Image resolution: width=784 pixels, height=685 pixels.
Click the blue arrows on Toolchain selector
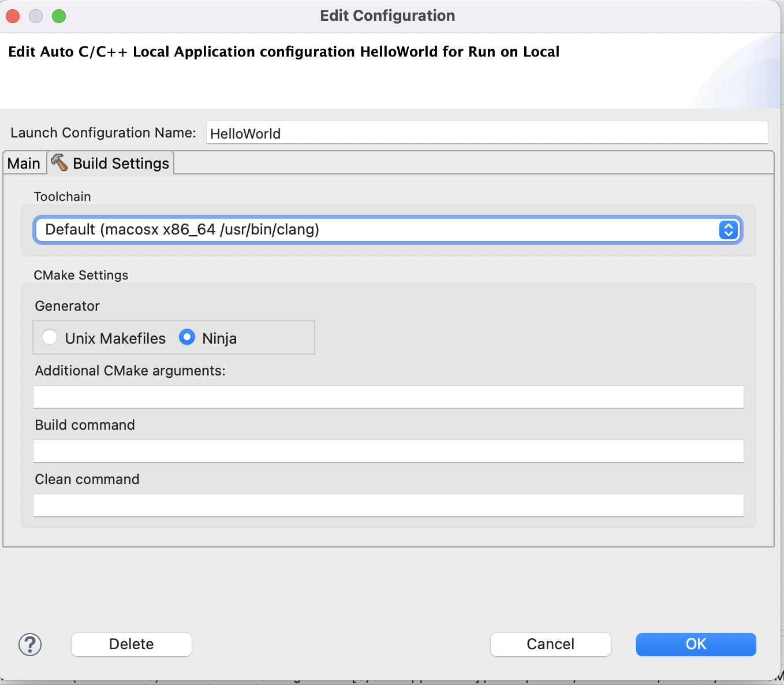coord(729,230)
